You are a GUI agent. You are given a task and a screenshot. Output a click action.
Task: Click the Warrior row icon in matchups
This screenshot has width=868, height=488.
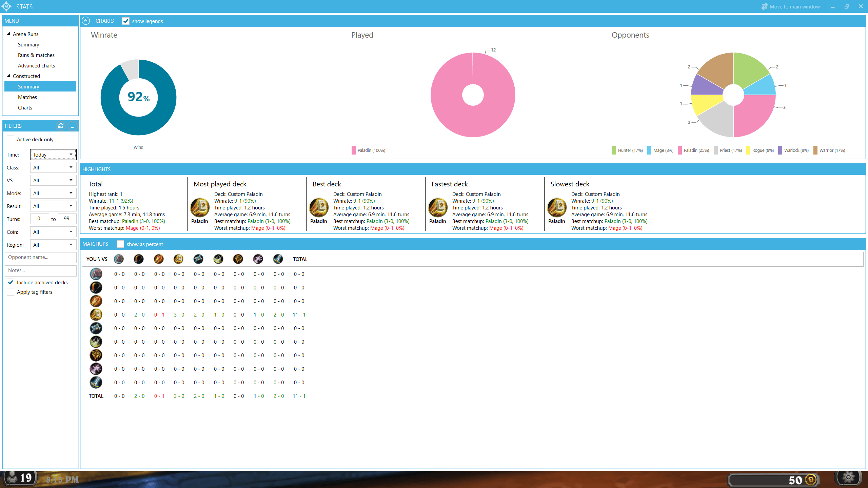(96, 382)
